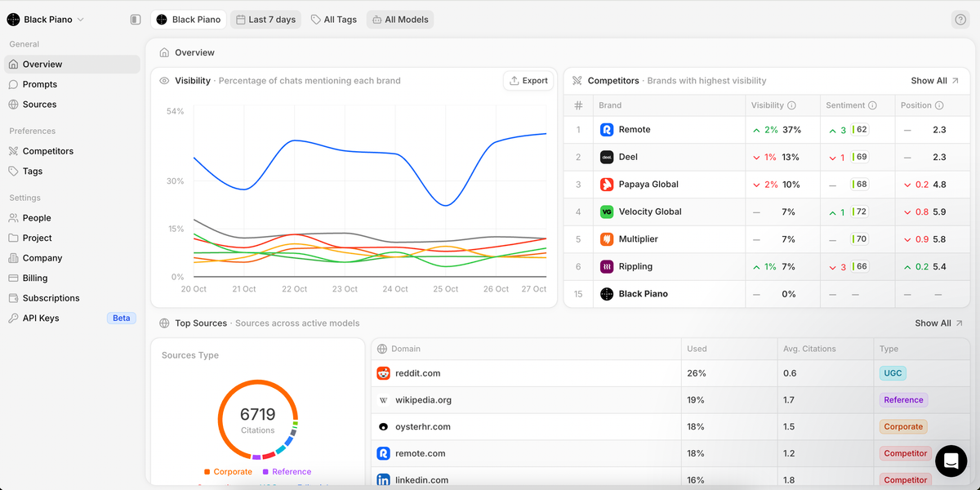Click the reddit.com favicon icon
980x490 pixels.
(383, 373)
